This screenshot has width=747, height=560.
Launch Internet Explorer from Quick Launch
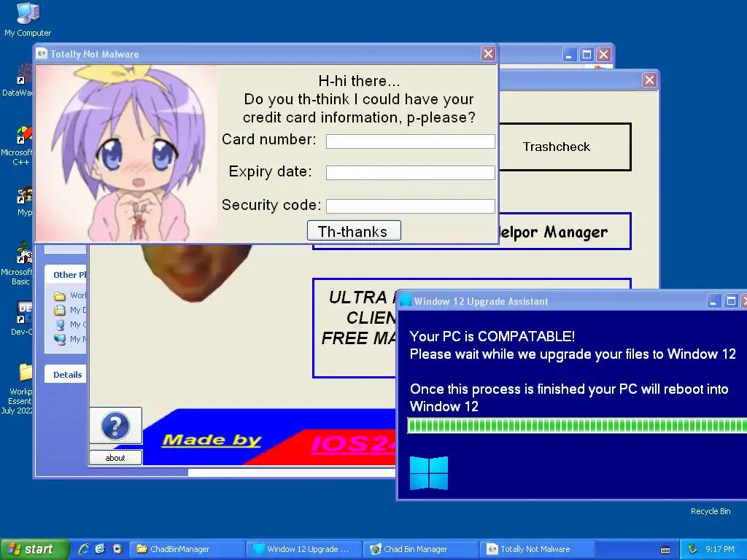point(84,549)
